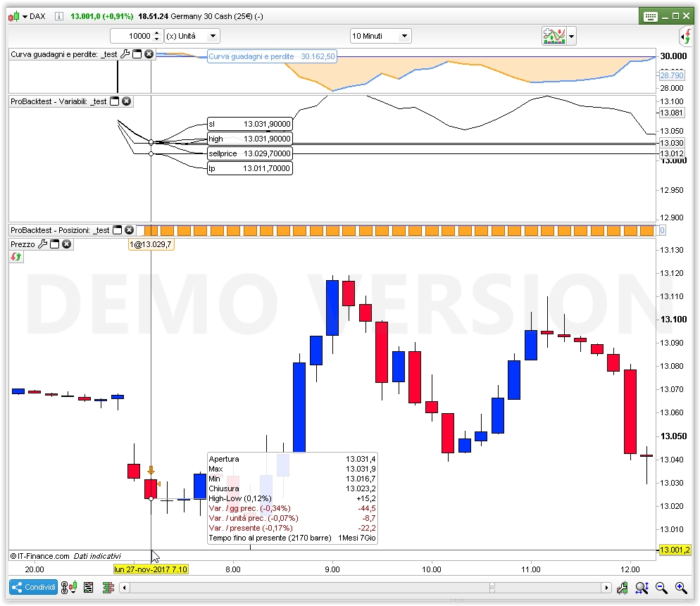Click the auto-fit vertical zoom icon
This screenshot has height=606, width=700.
click(x=642, y=588)
